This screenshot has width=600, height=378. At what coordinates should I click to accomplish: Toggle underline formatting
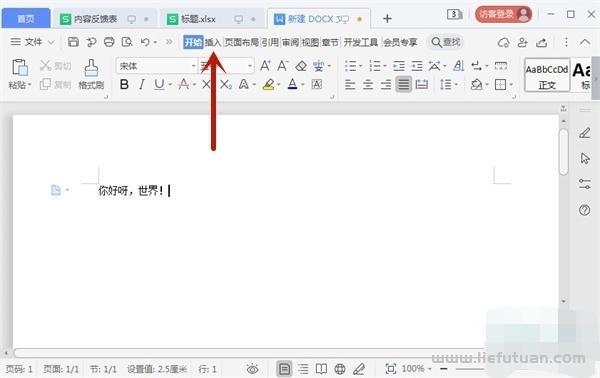[x=159, y=84]
